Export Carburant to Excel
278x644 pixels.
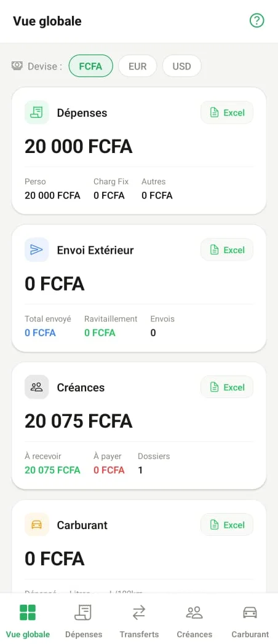[x=227, y=525]
